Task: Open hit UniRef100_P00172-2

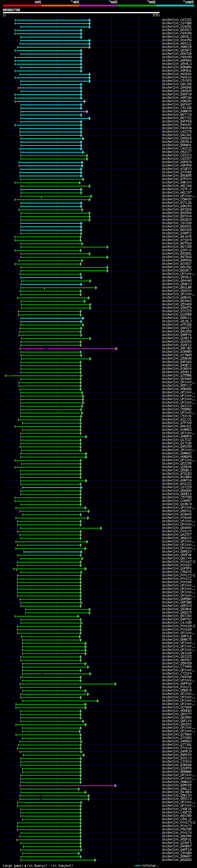Action: [179, 575]
